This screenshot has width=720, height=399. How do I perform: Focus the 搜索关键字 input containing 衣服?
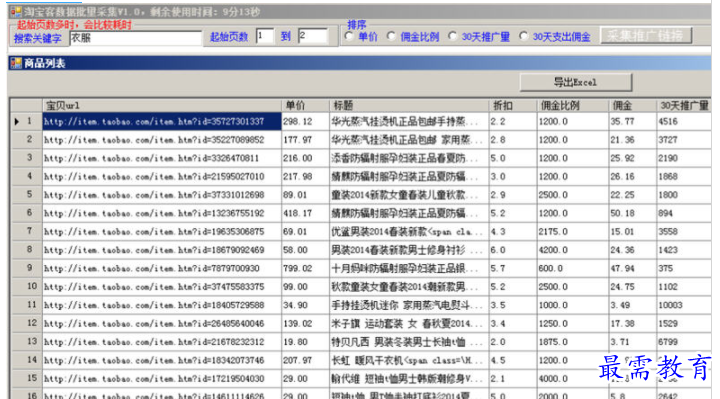(135, 38)
